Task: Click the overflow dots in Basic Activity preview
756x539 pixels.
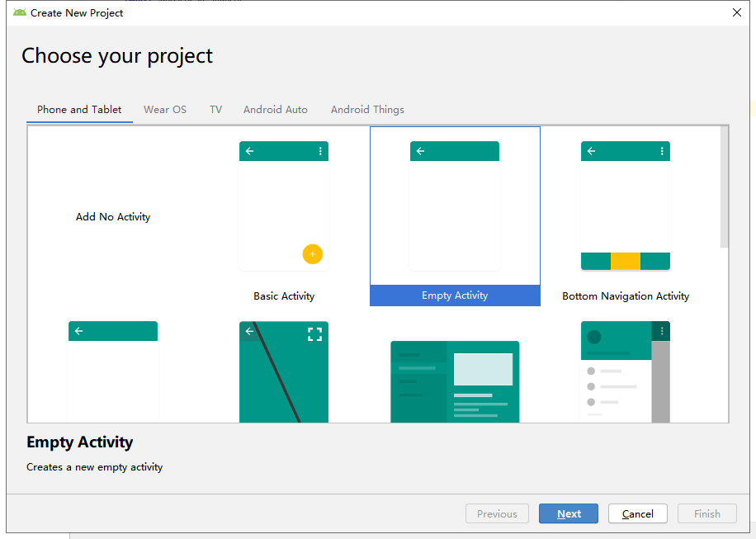Action: pyautogui.click(x=320, y=151)
